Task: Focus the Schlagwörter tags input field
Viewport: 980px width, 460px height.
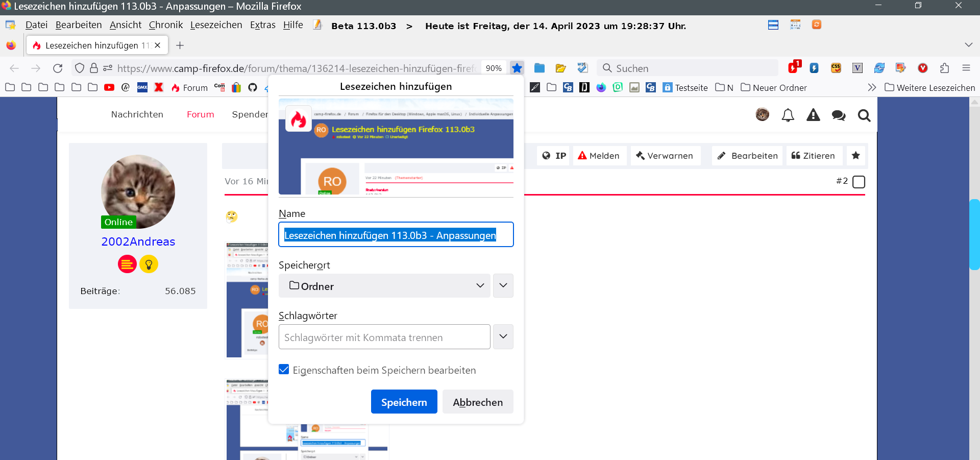Action: 384,337
